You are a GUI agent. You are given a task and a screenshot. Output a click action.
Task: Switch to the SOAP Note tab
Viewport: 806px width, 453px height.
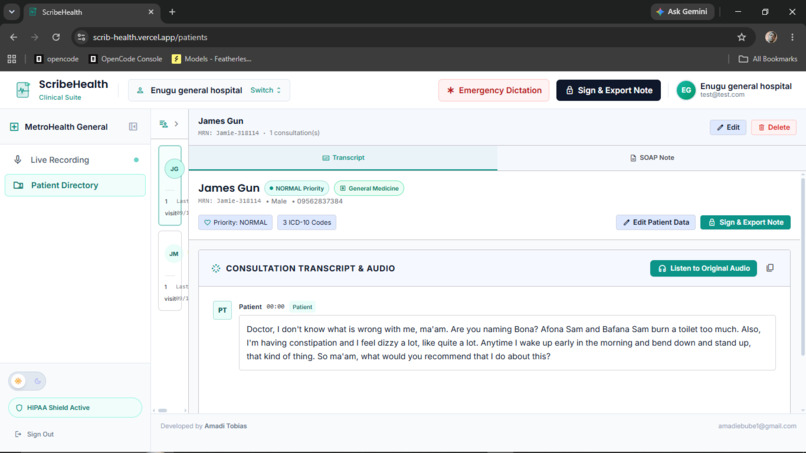pyautogui.click(x=651, y=158)
